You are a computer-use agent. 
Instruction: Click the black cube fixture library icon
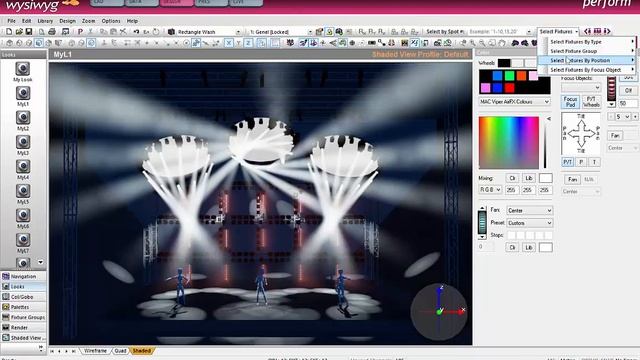[x=171, y=31]
